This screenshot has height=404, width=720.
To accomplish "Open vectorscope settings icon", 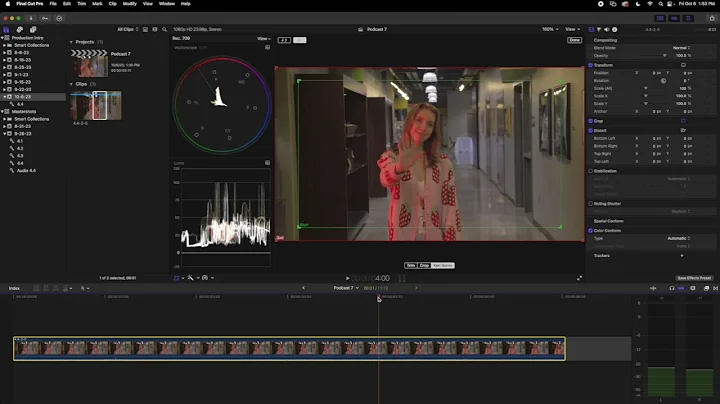I will click(267, 47).
